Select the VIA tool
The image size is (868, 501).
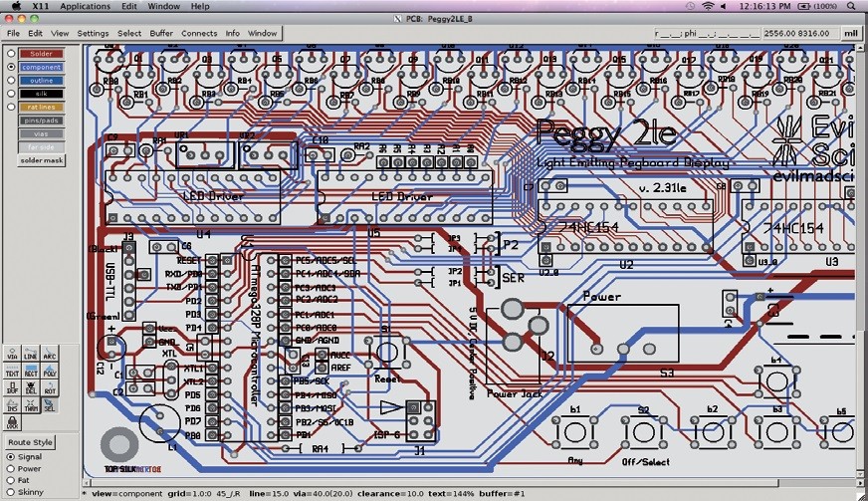point(12,354)
